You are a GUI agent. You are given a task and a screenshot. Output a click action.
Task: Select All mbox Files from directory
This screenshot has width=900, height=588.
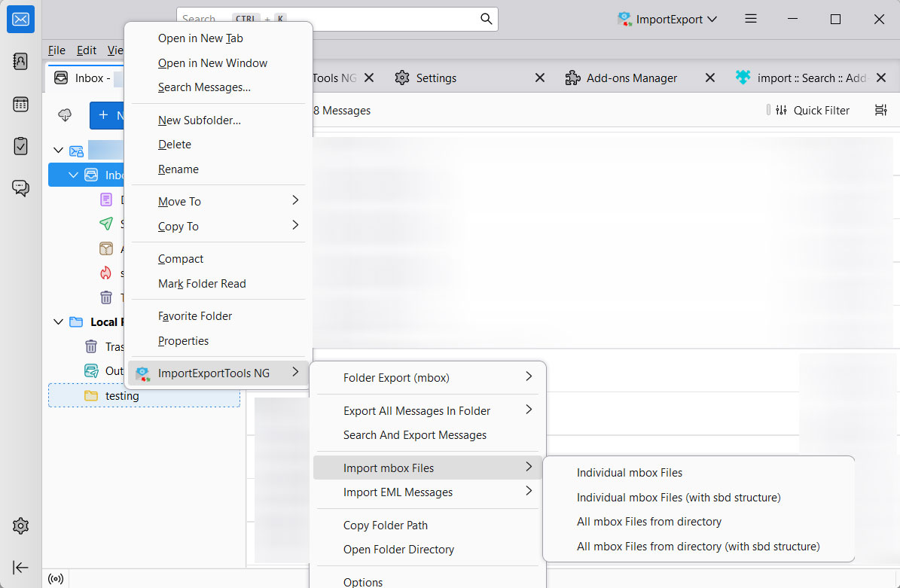point(649,522)
